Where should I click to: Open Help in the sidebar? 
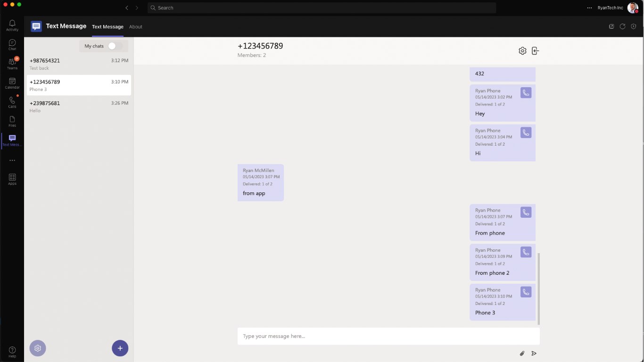tap(12, 352)
